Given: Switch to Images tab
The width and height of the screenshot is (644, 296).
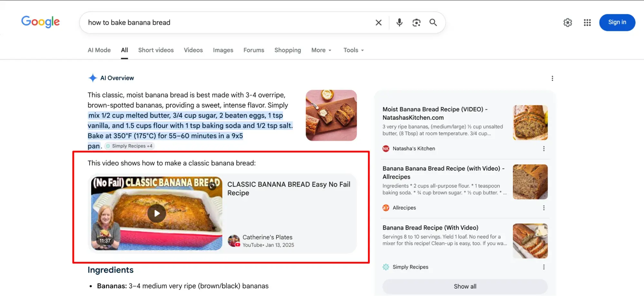Looking at the screenshot, I should (x=223, y=50).
